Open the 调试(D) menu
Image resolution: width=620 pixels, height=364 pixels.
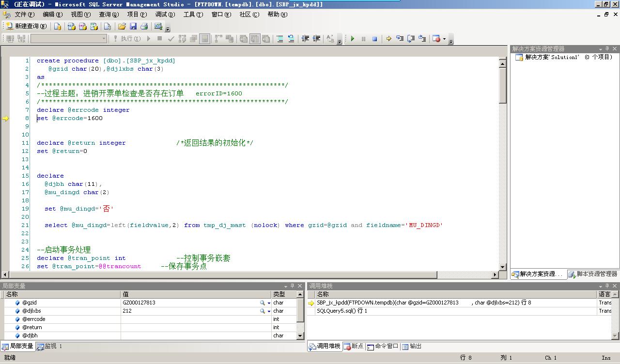[165, 15]
